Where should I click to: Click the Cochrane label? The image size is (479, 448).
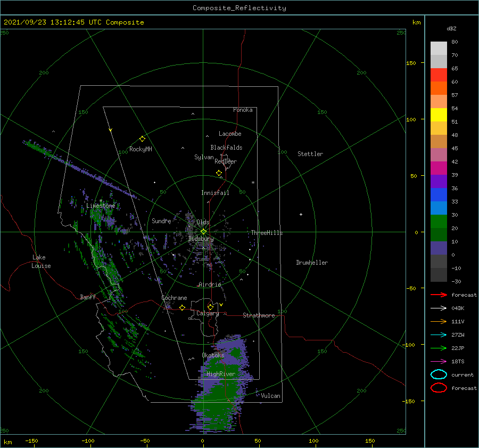174,298
